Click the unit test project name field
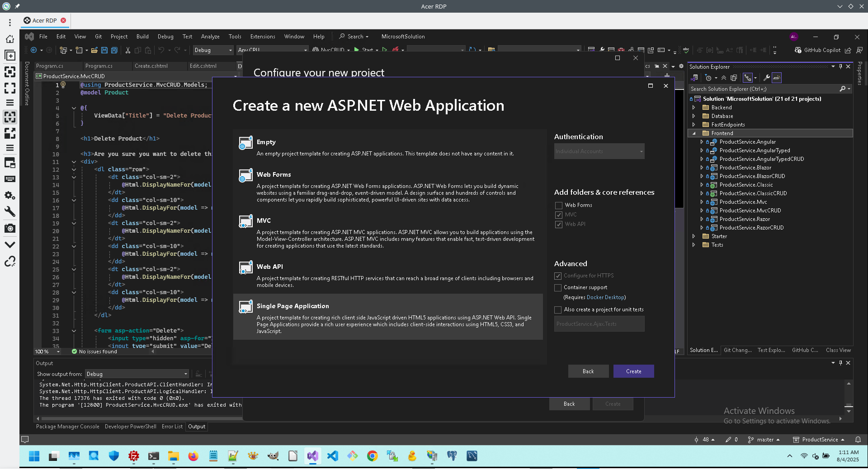The height and width of the screenshot is (469, 868). [x=599, y=324]
